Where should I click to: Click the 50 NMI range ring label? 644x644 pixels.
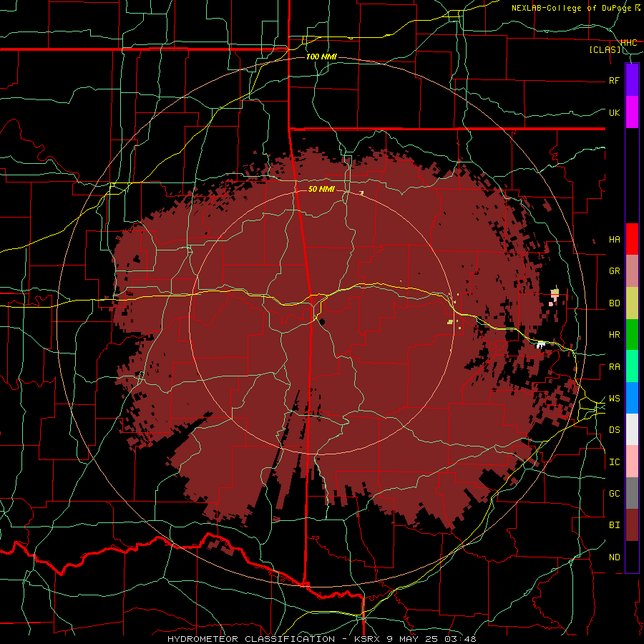coord(321,190)
